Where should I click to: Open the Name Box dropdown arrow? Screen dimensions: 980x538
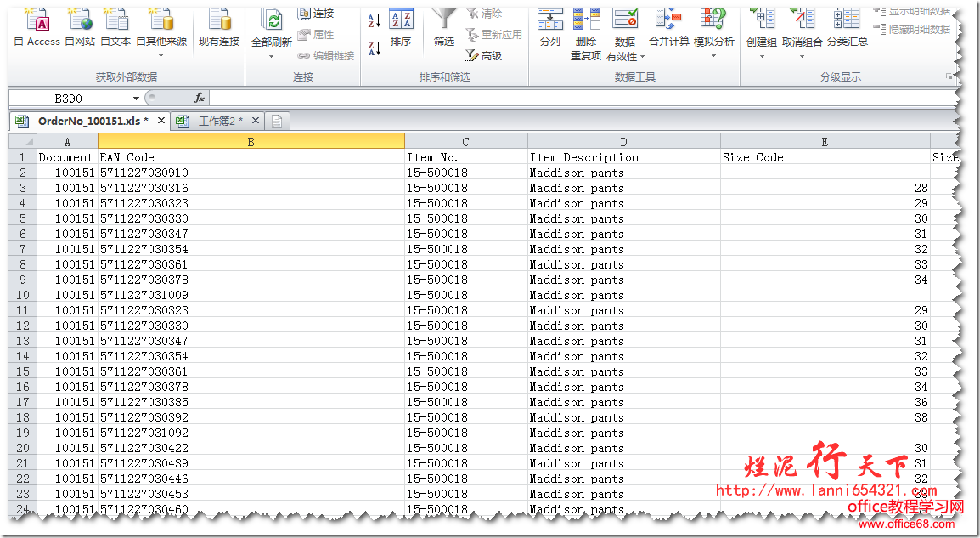coord(136,99)
